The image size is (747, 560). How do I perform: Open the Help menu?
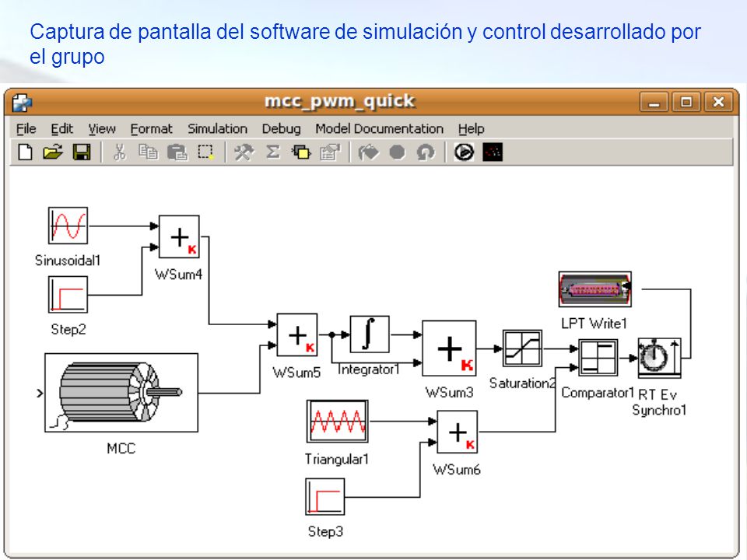pyautogui.click(x=472, y=128)
